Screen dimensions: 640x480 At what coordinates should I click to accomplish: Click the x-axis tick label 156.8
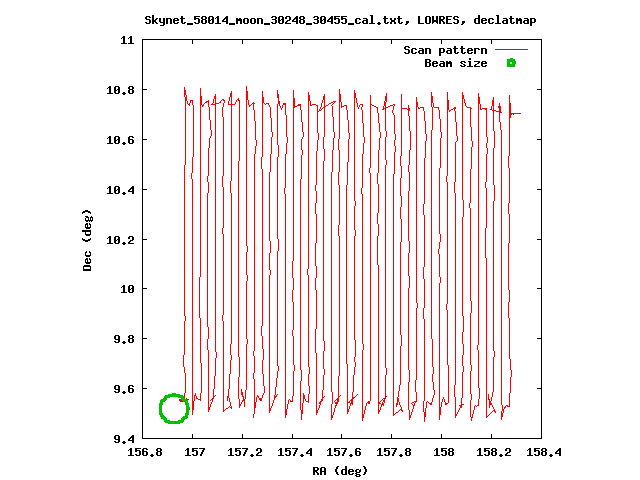tap(145, 452)
